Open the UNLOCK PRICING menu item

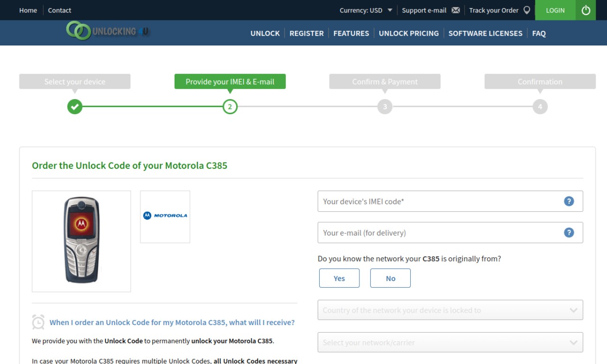click(409, 33)
